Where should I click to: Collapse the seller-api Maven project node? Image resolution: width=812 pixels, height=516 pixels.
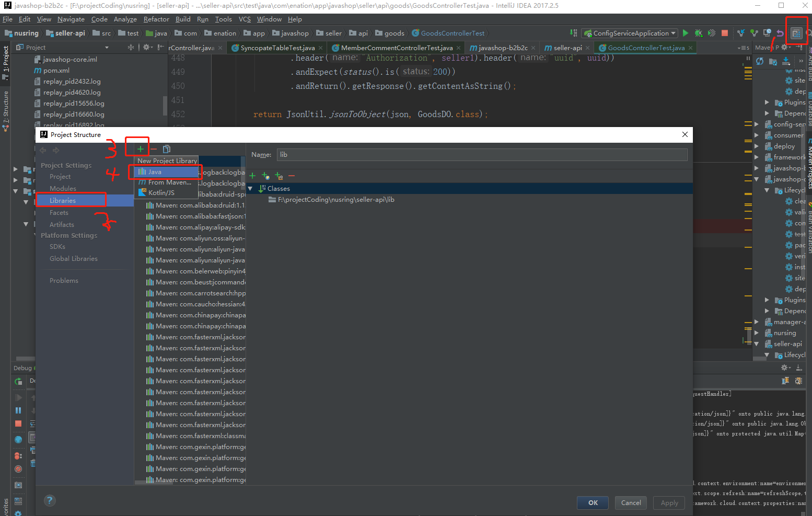756,344
